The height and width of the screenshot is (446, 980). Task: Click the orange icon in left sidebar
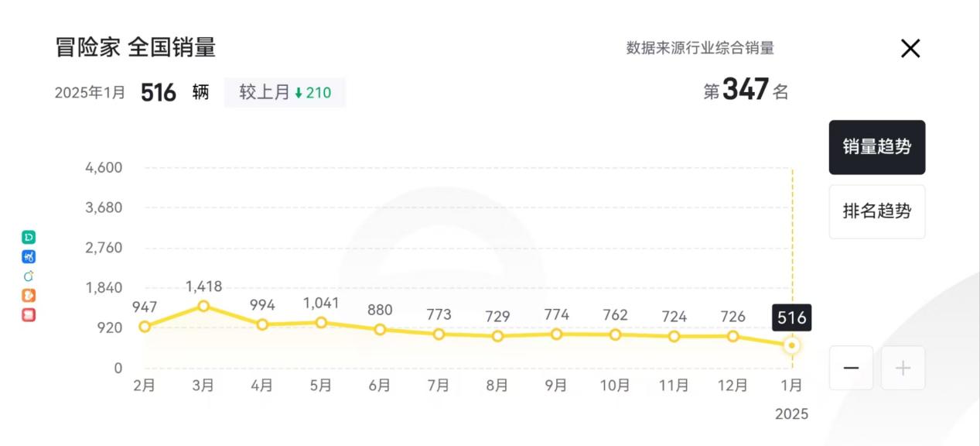pos(29,296)
